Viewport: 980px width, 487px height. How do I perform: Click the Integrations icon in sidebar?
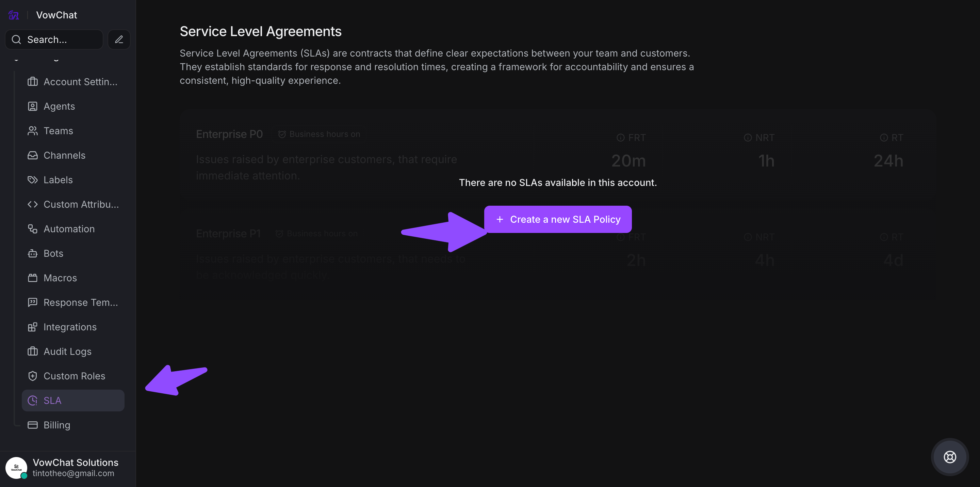(33, 327)
